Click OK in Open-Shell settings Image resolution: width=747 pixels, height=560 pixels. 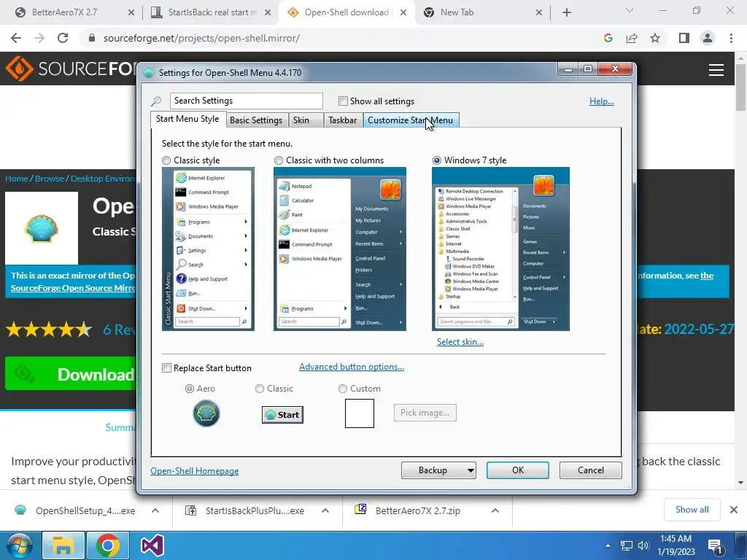[x=518, y=470]
